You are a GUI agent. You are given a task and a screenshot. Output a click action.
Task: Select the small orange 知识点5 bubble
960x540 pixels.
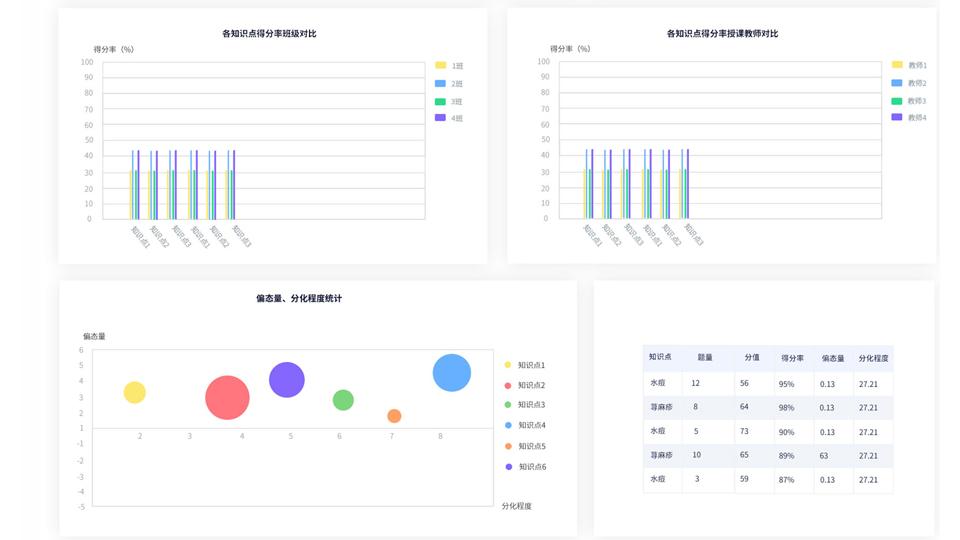click(x=394, y=416)
